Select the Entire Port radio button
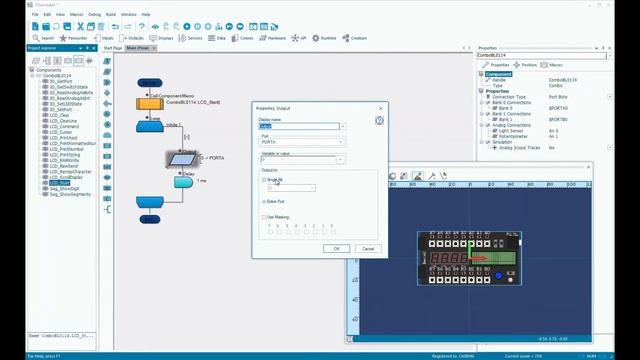The height and width of the screenshot is (360, 640). tap(264, 202)
